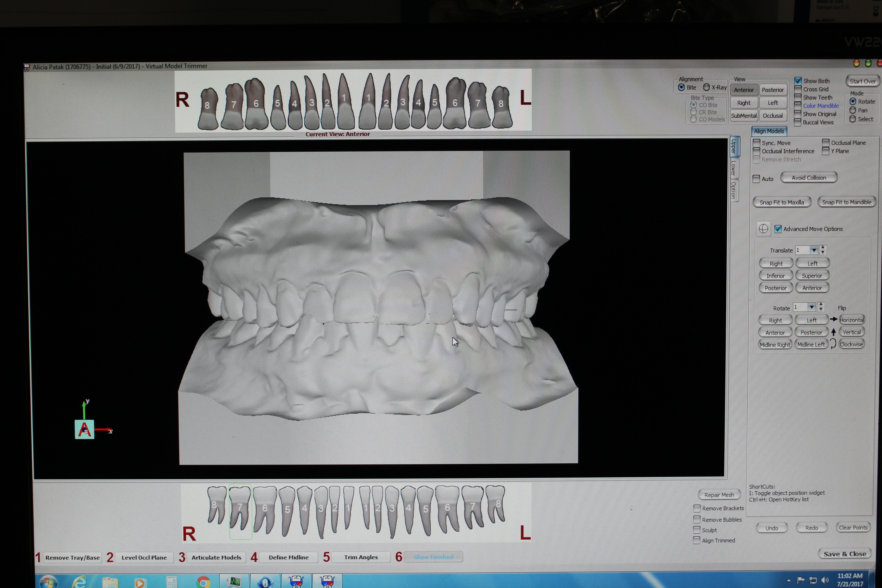The width and height of the screenshot is (882, 588).
Task: Select upper left tooth 4 icon
Action: (418, 104)
